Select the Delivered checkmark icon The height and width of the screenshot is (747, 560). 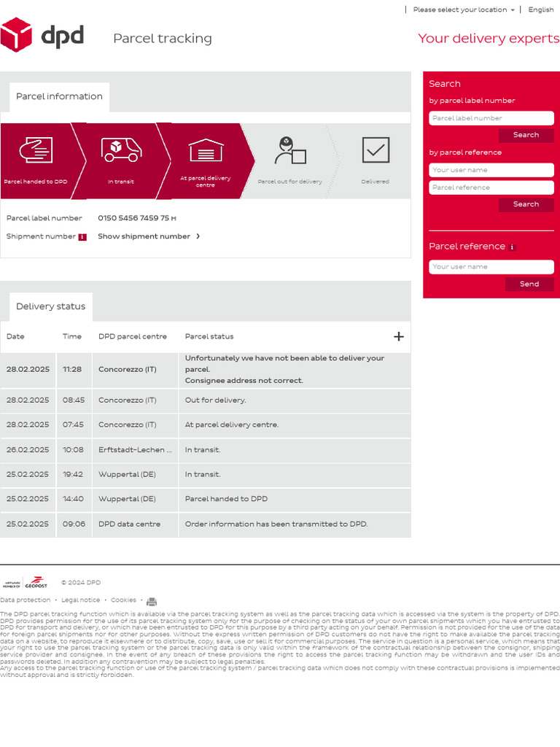tap(376, 150)
